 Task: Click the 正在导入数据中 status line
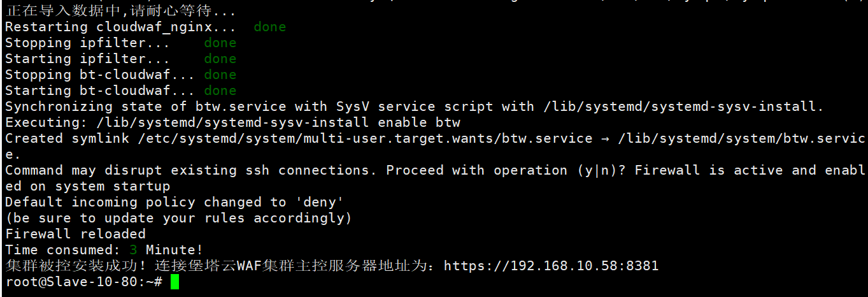click(x=120, y=11)
